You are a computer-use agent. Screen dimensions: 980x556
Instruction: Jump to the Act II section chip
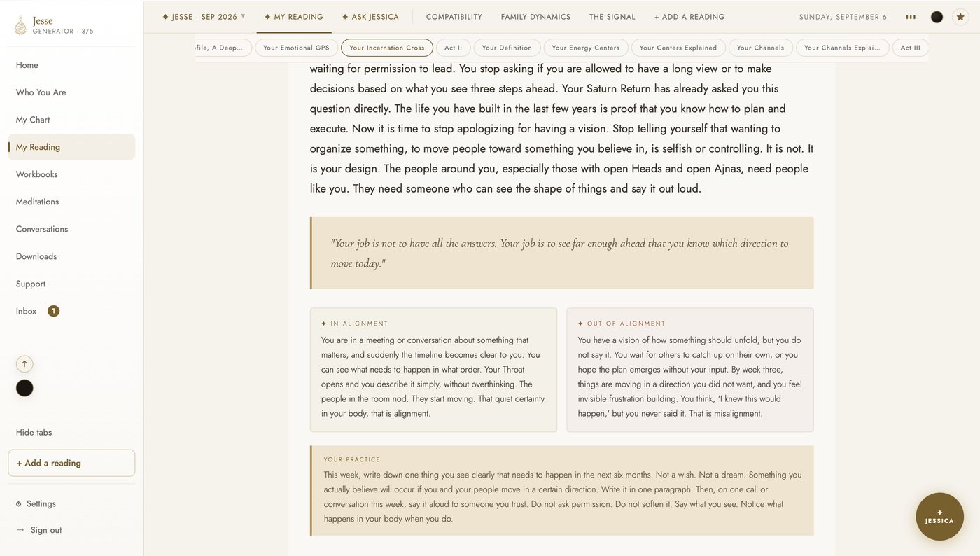tap(454, 48)
